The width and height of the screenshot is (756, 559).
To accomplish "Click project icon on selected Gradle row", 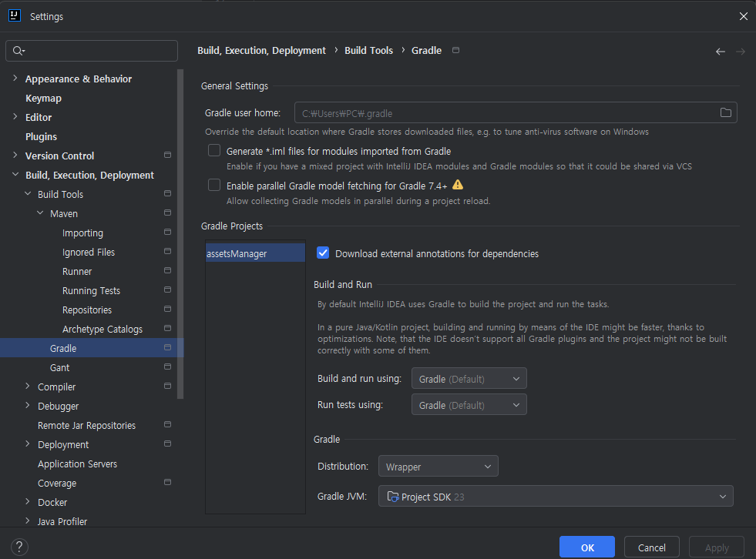I will coord(167,348).
